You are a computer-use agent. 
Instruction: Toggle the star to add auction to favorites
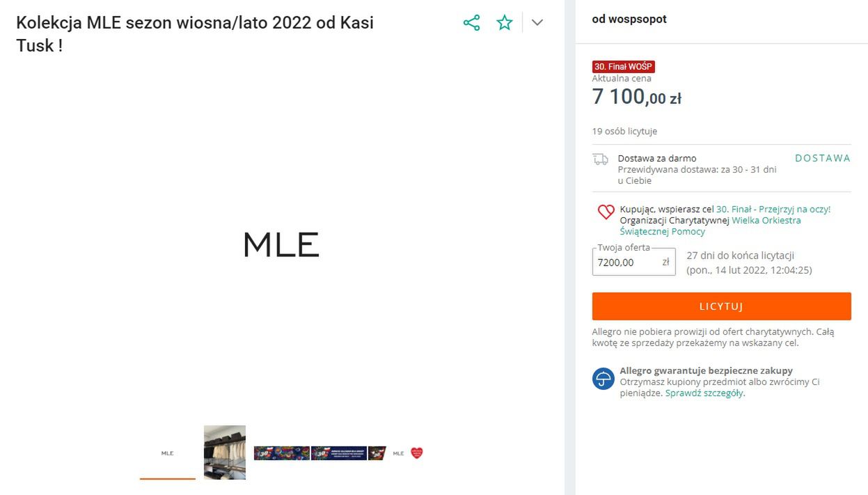(x=504, y=22)
